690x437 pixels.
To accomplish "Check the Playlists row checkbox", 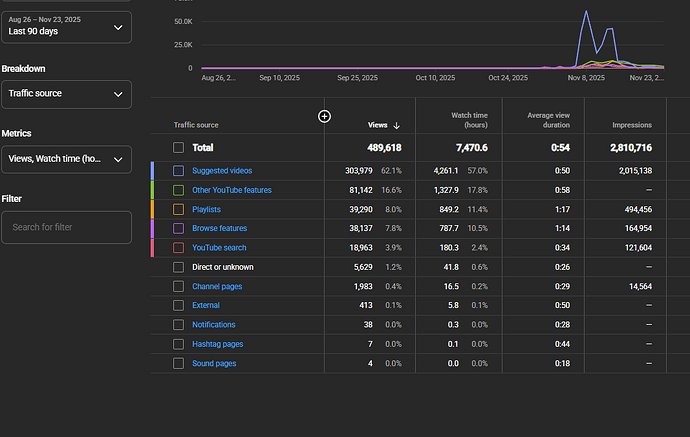I will click(178, 209).
